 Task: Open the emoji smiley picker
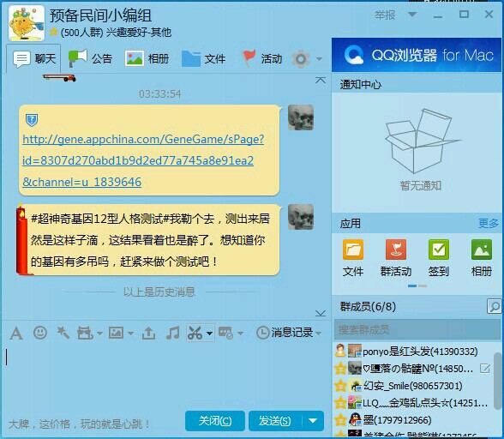(40, 333)
